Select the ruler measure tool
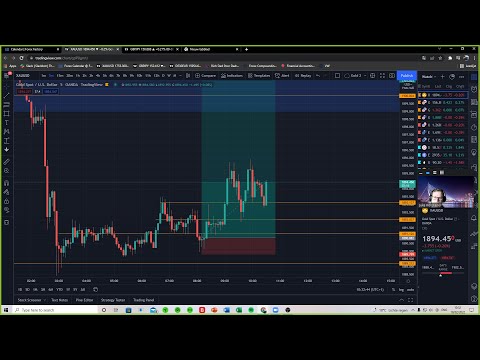Viewport: 480px width, 360px height. tap(7, 162)
